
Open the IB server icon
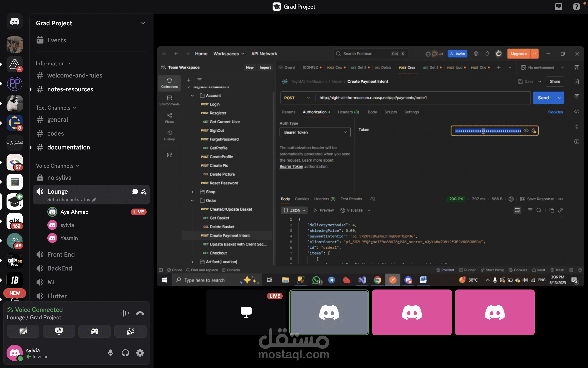pos(14,280)
